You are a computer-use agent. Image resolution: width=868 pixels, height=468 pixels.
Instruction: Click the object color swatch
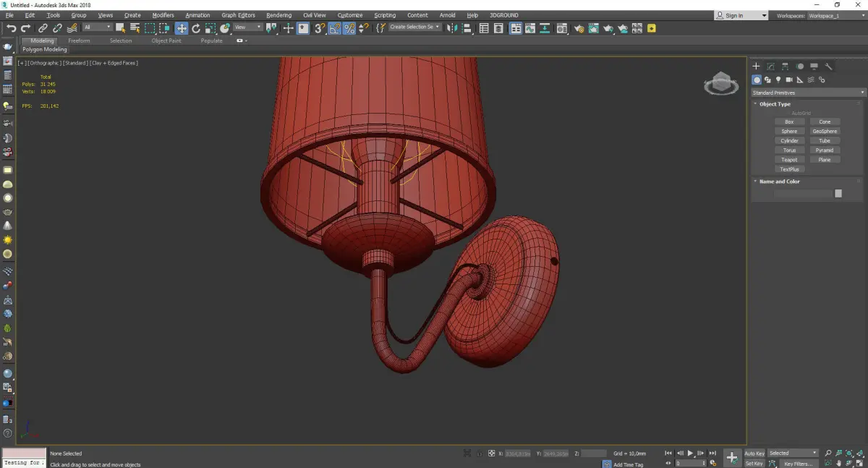click(x=838, y=193)
